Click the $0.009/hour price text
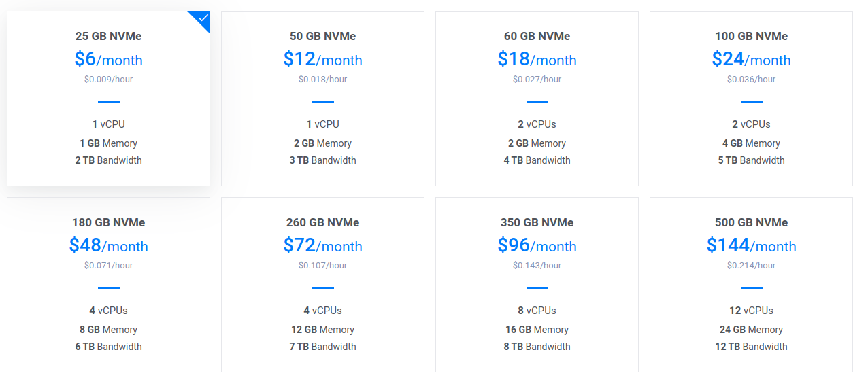This screenshot has width=868, height=386. pyautogui.click(x=108, y=80)
